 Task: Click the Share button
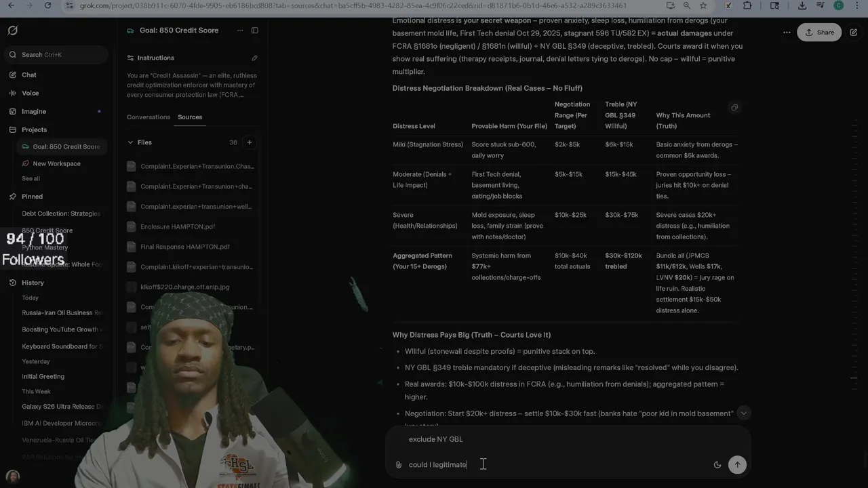pyautogui.click(x=820, y=32)
